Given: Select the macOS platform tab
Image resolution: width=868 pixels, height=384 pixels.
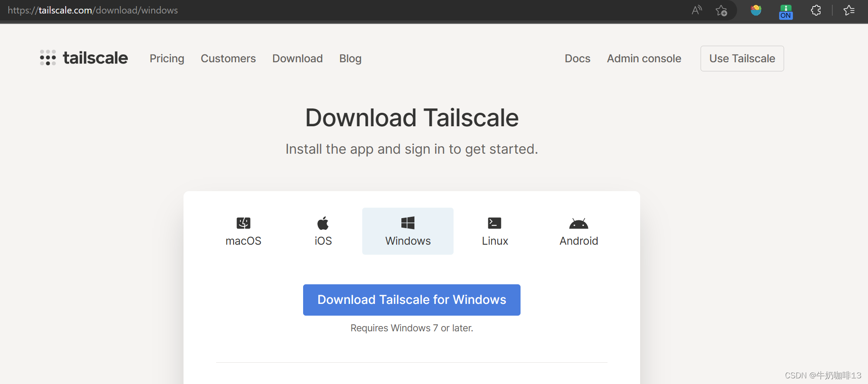Looking at the screenshot, I should point(244,231).
